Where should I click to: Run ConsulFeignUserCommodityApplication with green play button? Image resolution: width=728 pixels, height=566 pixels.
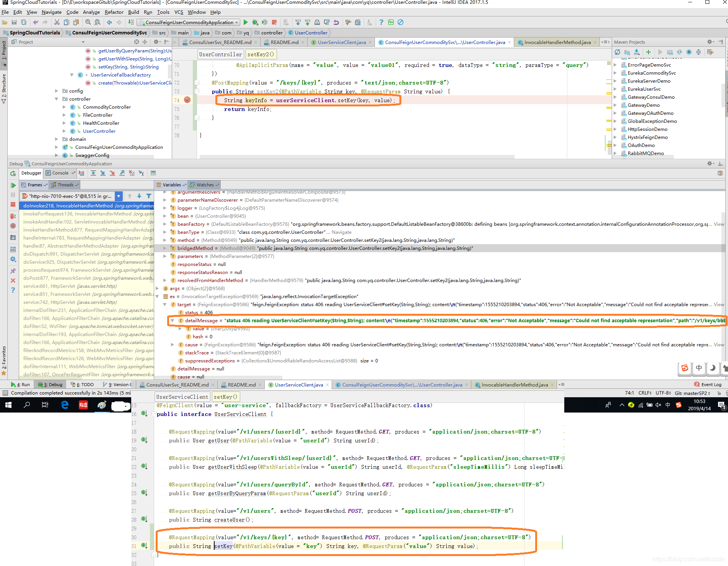click(246, 22)
